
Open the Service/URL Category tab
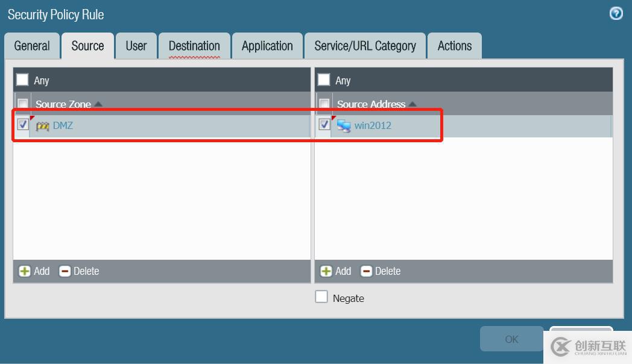[x=365, y=46]
